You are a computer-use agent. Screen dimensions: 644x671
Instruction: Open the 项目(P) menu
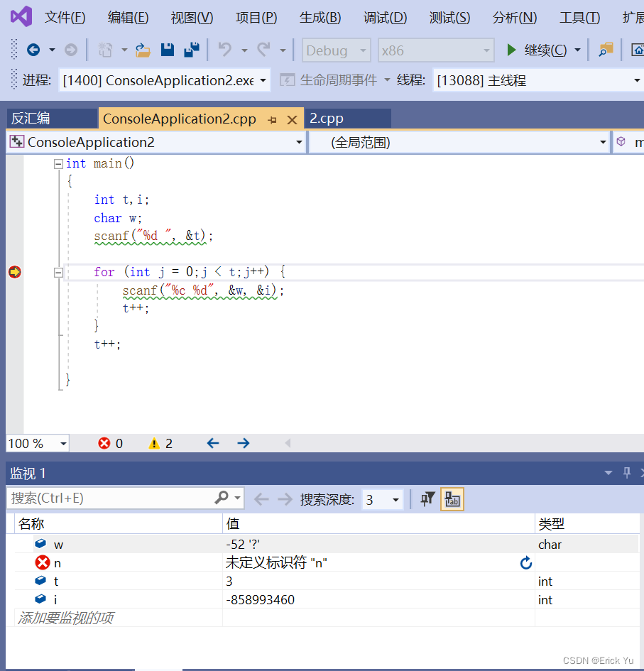[256, 18]
